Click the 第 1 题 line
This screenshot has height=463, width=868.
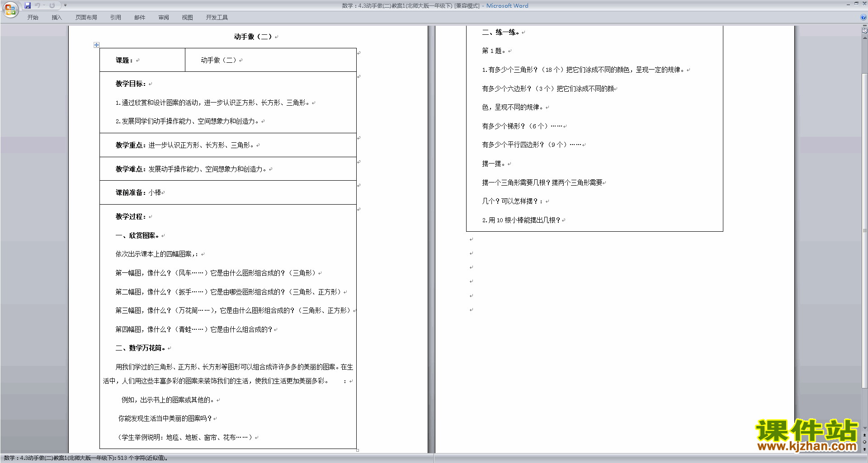click(x=494, y=51)
